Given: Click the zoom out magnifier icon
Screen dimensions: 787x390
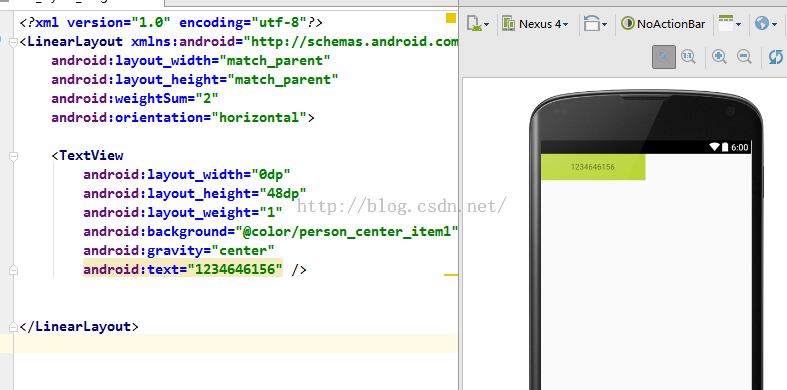Looking at the screenshot, I should [x=744, y=57].
